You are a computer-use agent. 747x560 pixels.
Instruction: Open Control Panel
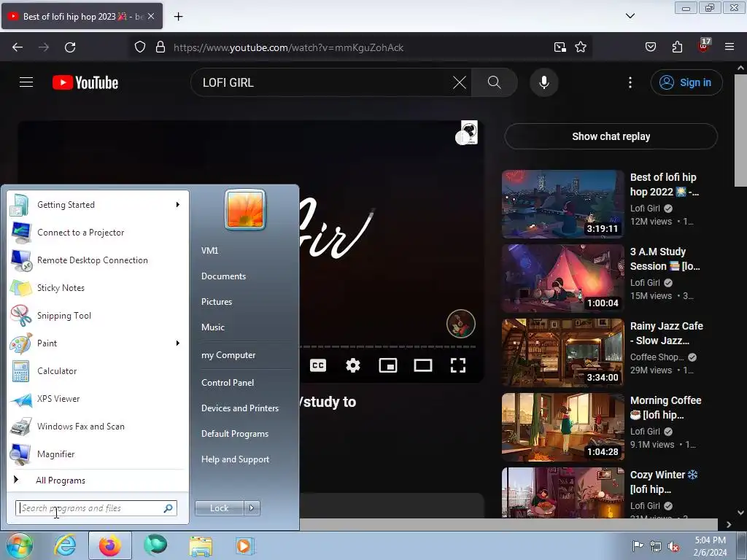click(x=228, y=383)
